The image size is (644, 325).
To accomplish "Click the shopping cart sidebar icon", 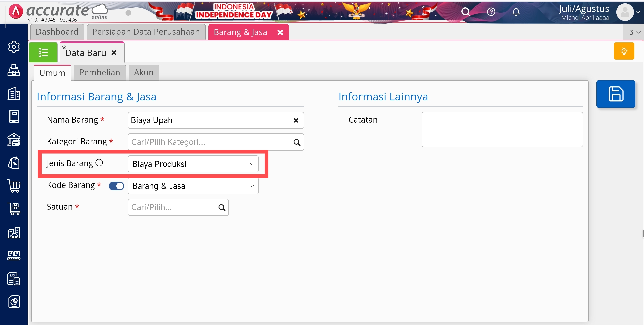I will [x=14, y=186].
